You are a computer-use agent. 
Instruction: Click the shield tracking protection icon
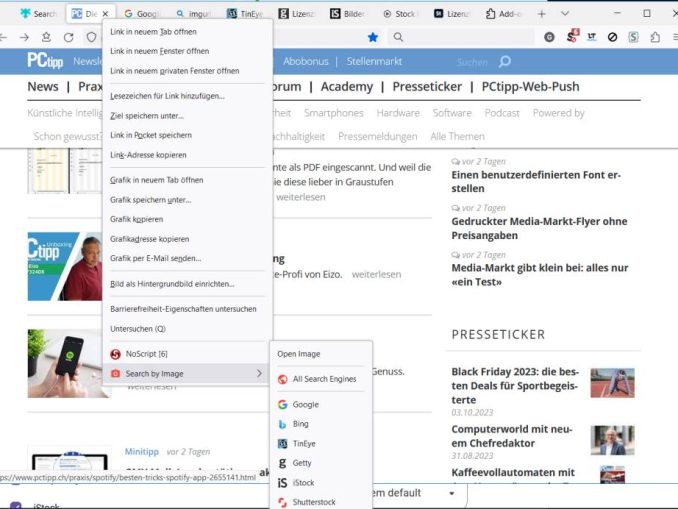(x=91, y=38)
